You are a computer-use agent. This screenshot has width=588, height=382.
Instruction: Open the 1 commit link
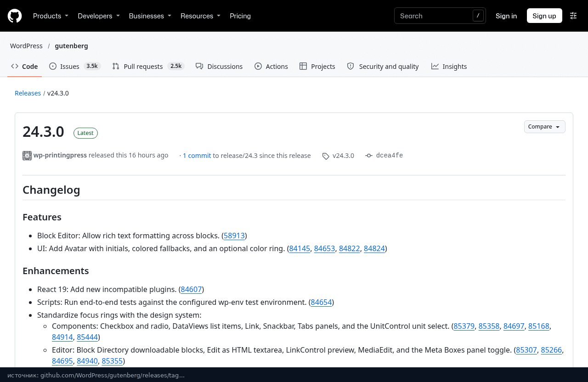click(197, 156)
